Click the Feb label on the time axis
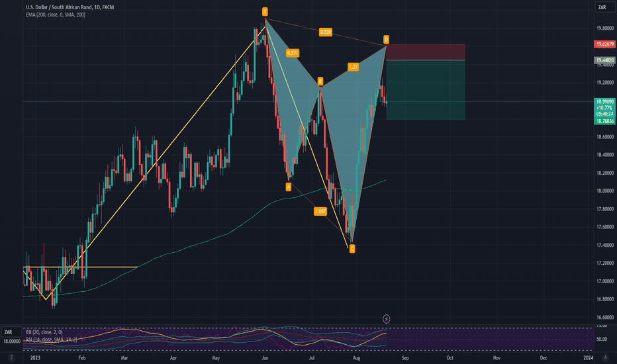Image resolution: width=617 pixels, height=364 pixels. coord(82,357)
